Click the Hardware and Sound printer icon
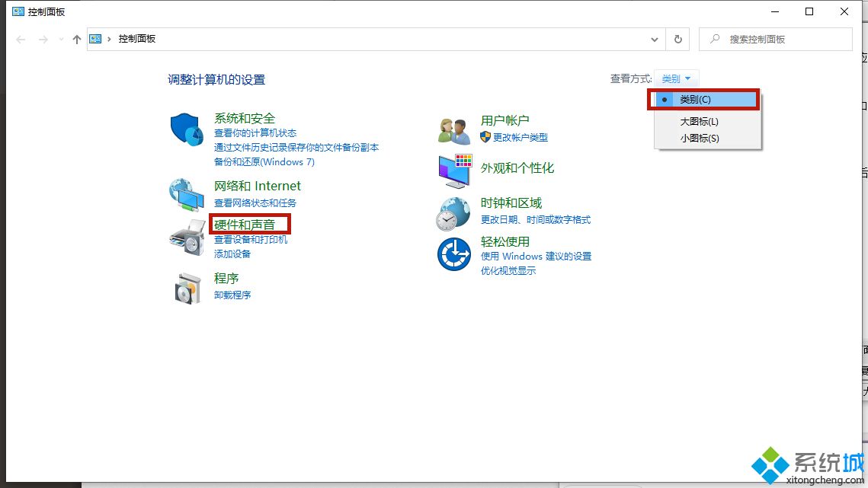 coord(187,238)
